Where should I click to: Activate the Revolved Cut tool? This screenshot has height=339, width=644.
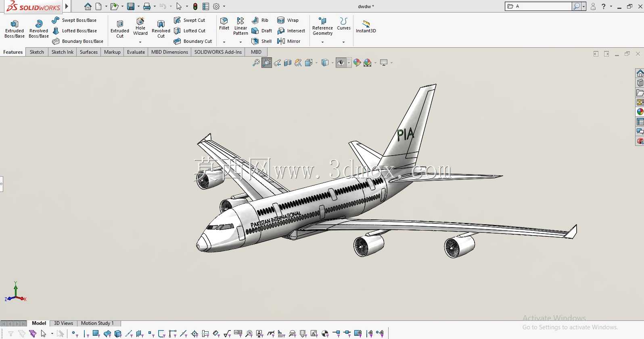pyautogui.click(x=161, y=29)
